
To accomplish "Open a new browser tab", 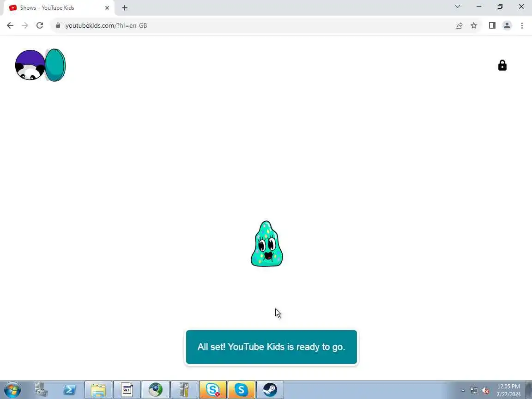I will pos(125,8).
